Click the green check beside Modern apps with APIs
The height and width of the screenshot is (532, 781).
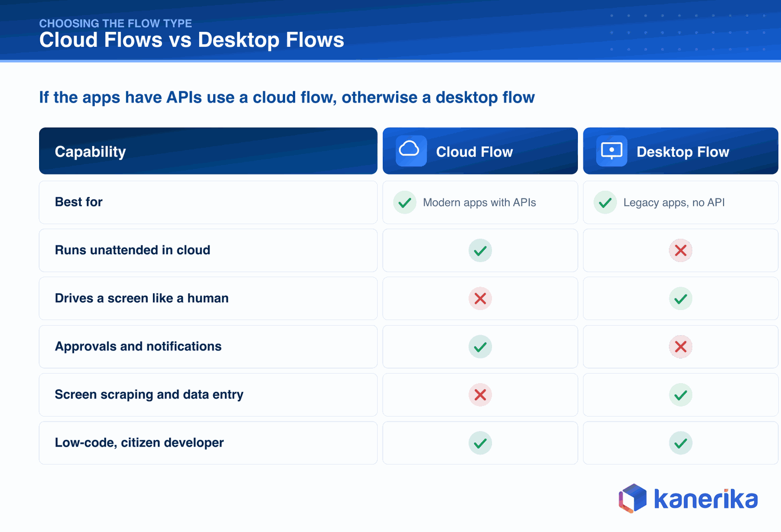point(405,202)
